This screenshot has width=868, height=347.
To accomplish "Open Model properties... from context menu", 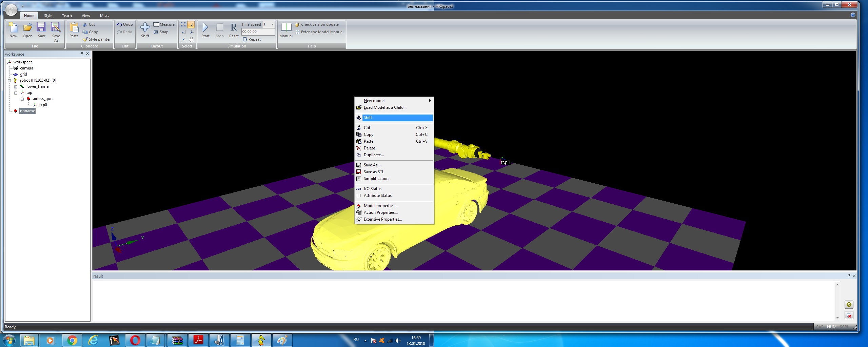I will [394, 206].
